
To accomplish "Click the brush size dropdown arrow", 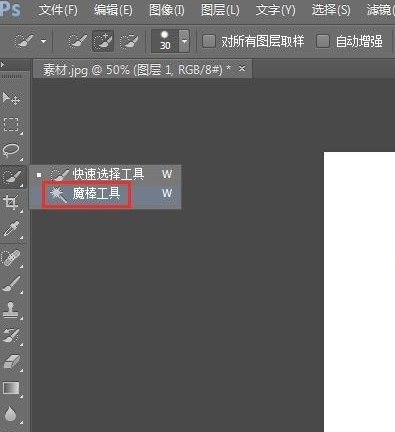I will (x=184, y=41).
